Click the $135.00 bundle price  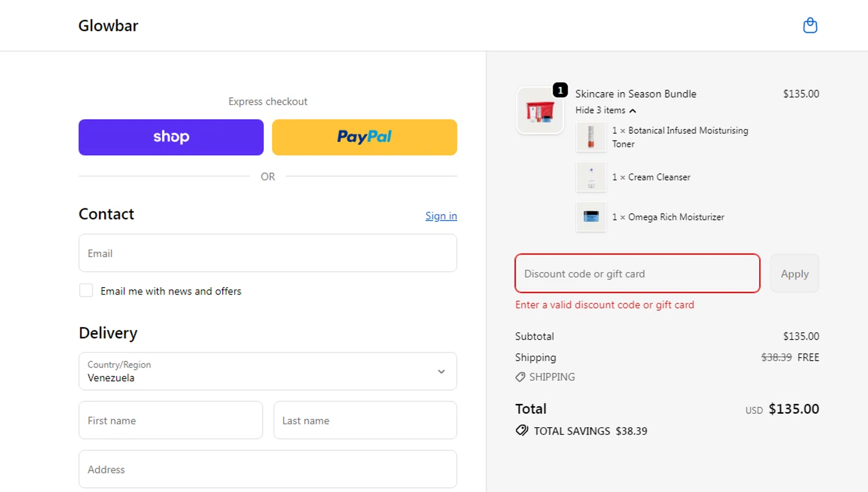[x=801, y=94]
